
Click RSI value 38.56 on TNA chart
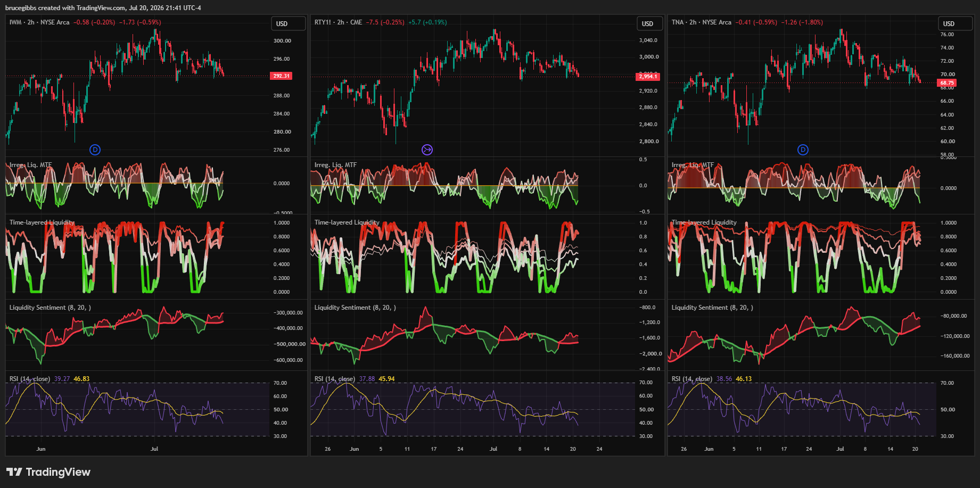(724, 379)
